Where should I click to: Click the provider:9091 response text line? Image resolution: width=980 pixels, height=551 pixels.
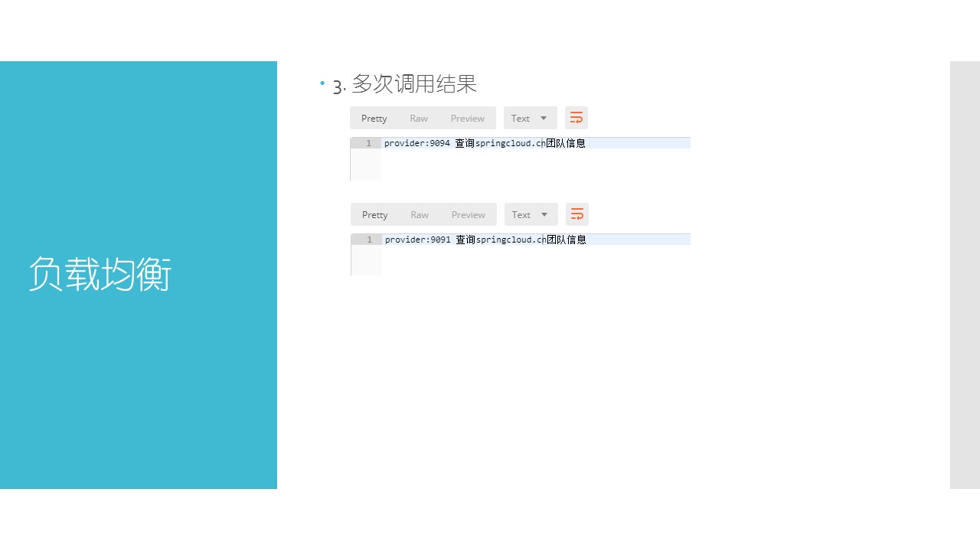[485, 240]
